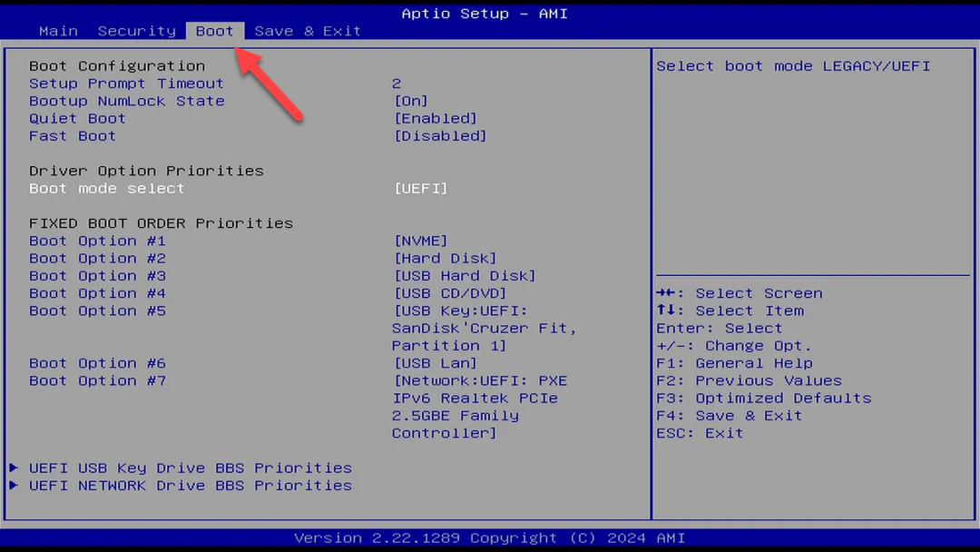Click the 'F1: General Help' hint

coord(734,363)
